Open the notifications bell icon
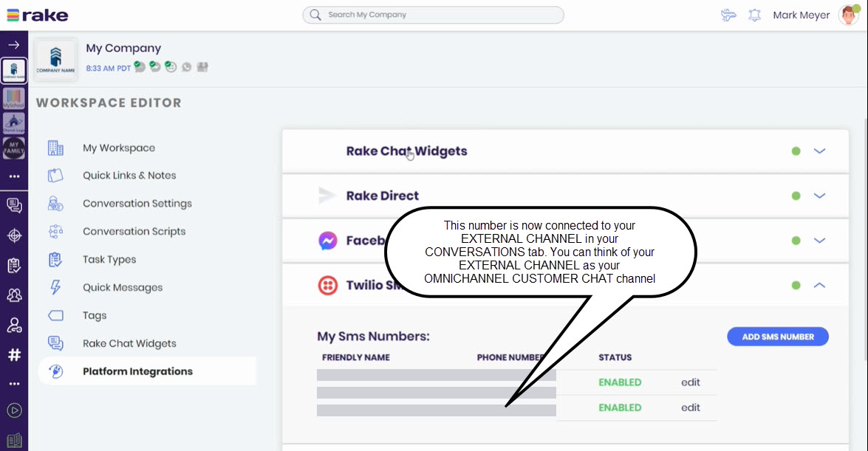 click(x=754, y=15)
